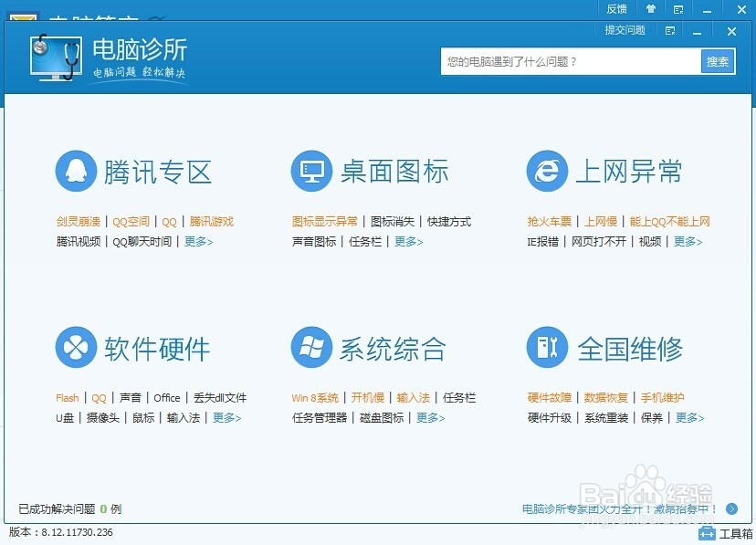Click the problem search input field
The height and width of the screenshot is (545, 756).
tap(571, 62)
